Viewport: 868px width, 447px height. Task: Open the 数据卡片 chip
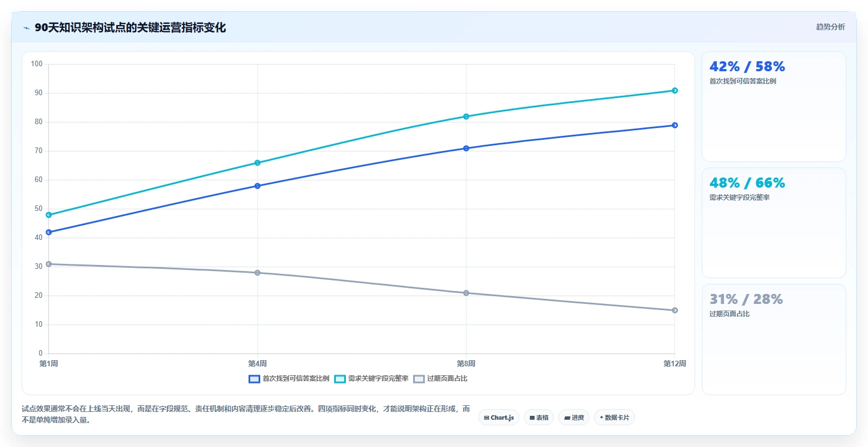coord(614,417)
